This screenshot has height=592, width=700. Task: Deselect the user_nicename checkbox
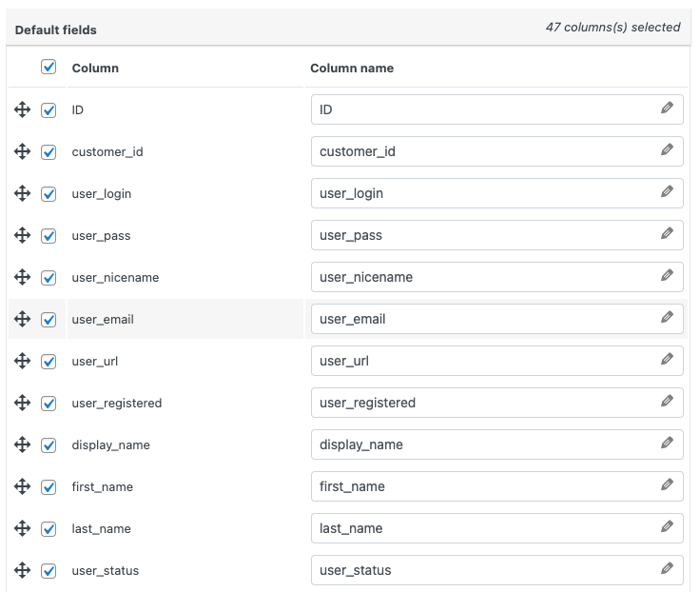point(49,278)
